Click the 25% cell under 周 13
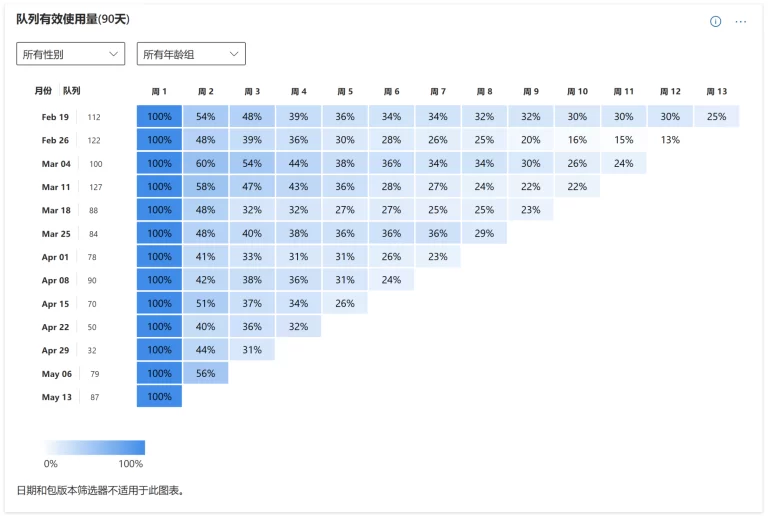The height and width of the screenshot is (517, 768). (x=717, y=117)
